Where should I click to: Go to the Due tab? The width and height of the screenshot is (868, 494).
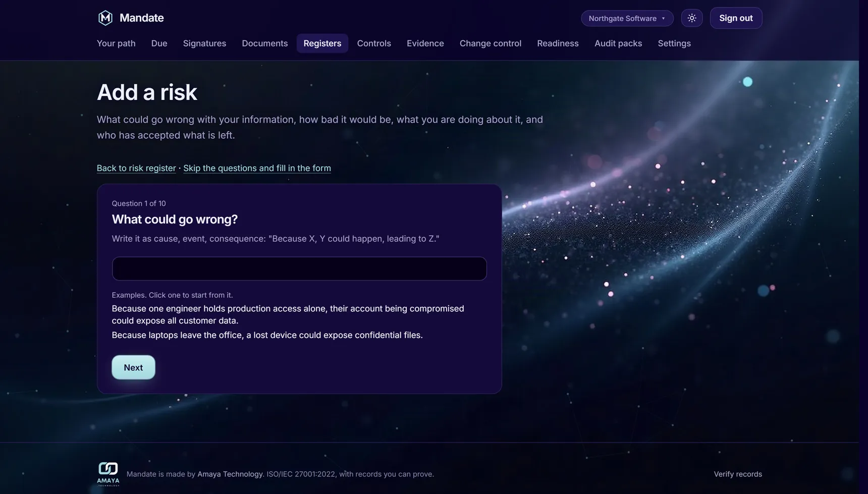159,43
